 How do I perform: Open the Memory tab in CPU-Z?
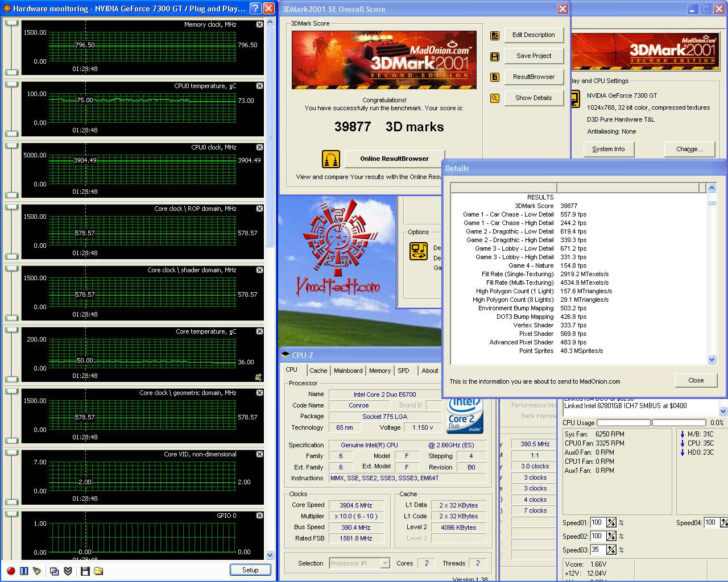pos(380,371)
